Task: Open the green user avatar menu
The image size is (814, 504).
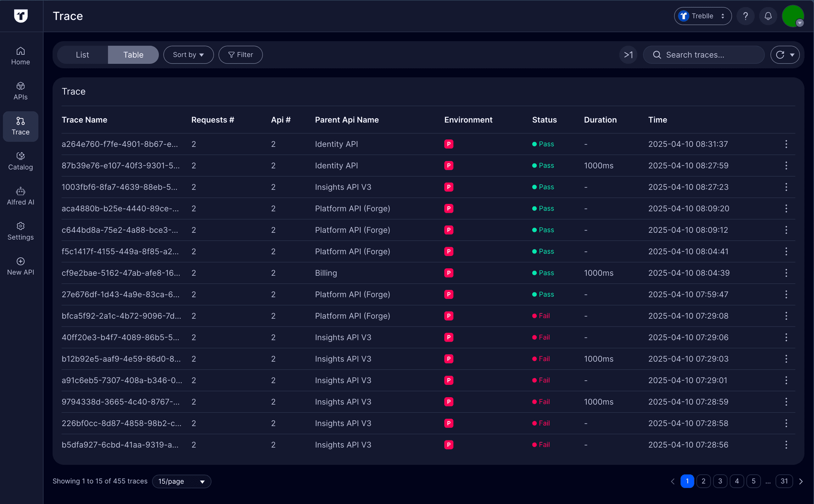Action: pyautogui.click(x=793, y=16)
